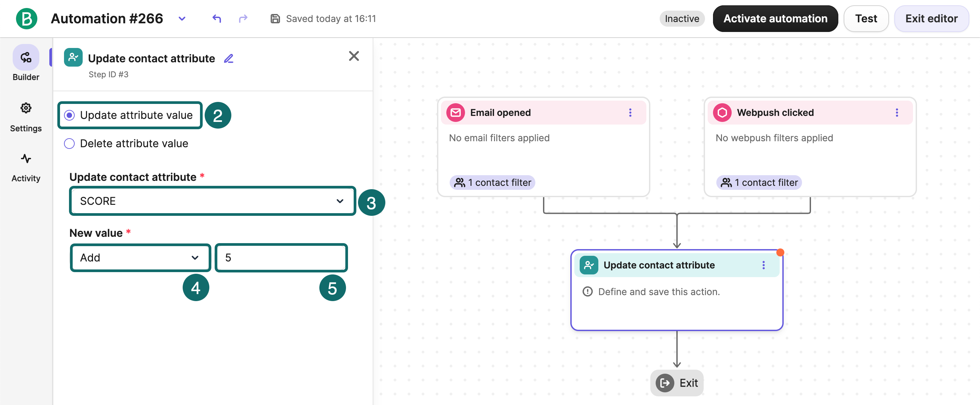Select Update attribute value radio button
The image size is (980, 405).
[70, 115]
